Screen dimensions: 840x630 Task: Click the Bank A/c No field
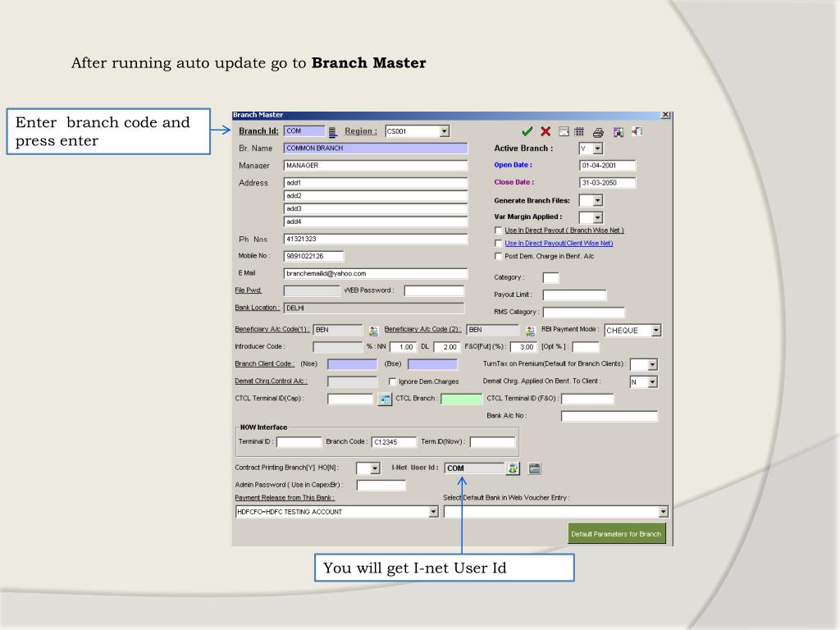(609, 416)
